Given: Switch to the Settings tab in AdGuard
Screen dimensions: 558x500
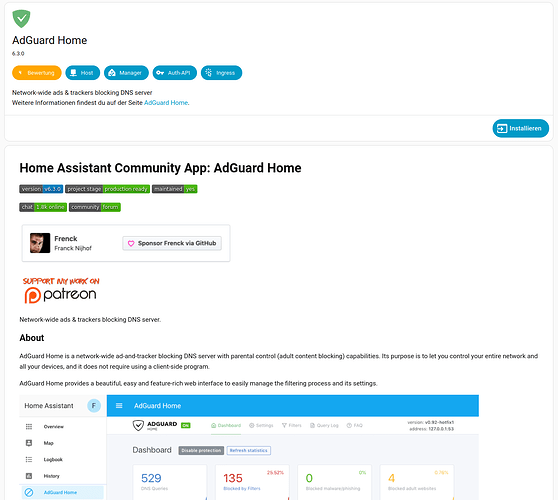Looking at the screenshot, I should pyautogui.click(x=261, y=426).
